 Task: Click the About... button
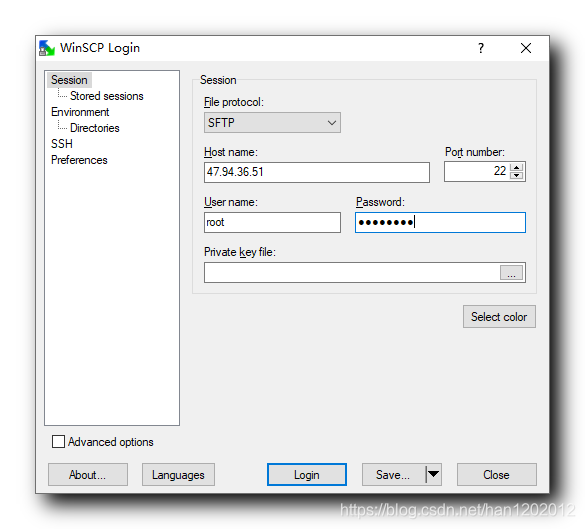88,475
